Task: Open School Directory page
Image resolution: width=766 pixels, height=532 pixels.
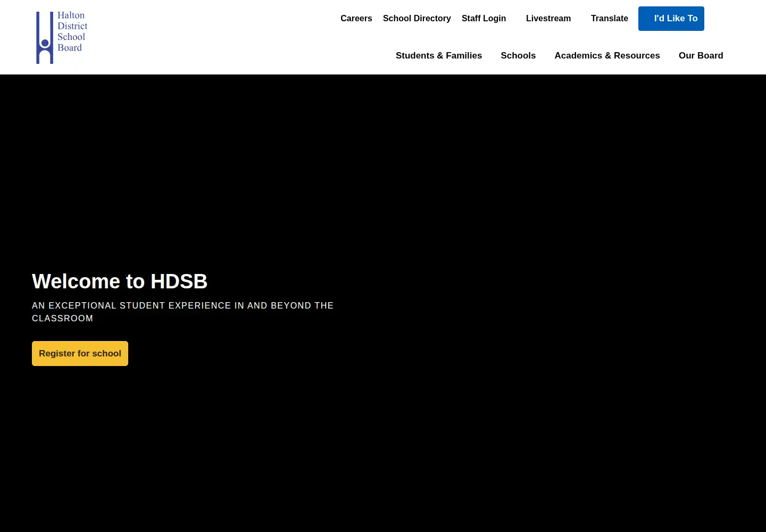Action: coord(417,19)
